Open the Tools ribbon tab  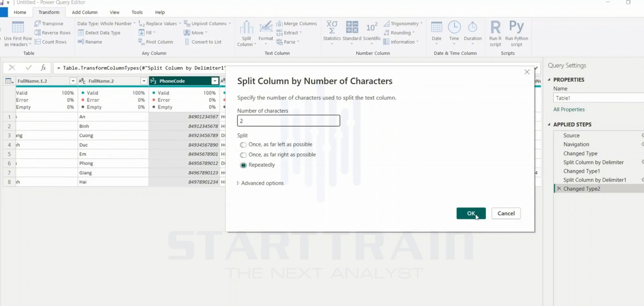click(137, 12)
